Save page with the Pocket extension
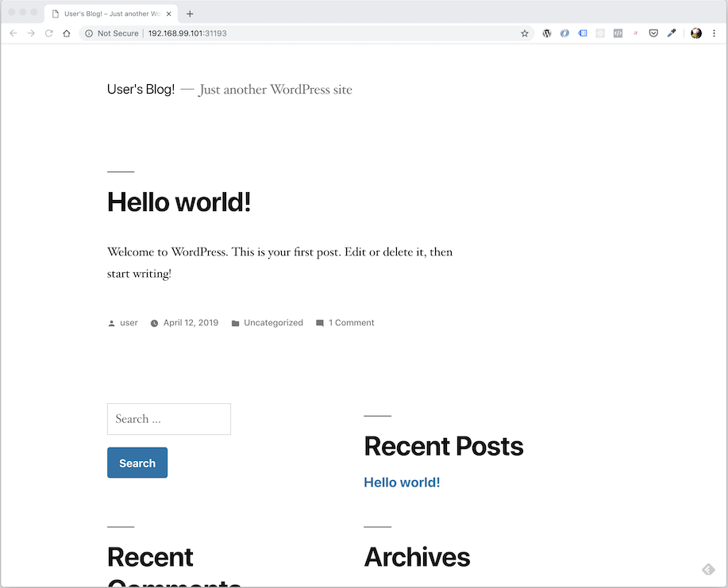Viewport: 728px width, 588px height. coord(653,33)
